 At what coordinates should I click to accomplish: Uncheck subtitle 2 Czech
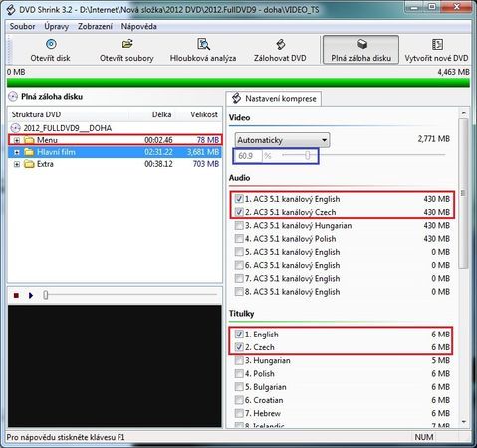coord(239,347)
